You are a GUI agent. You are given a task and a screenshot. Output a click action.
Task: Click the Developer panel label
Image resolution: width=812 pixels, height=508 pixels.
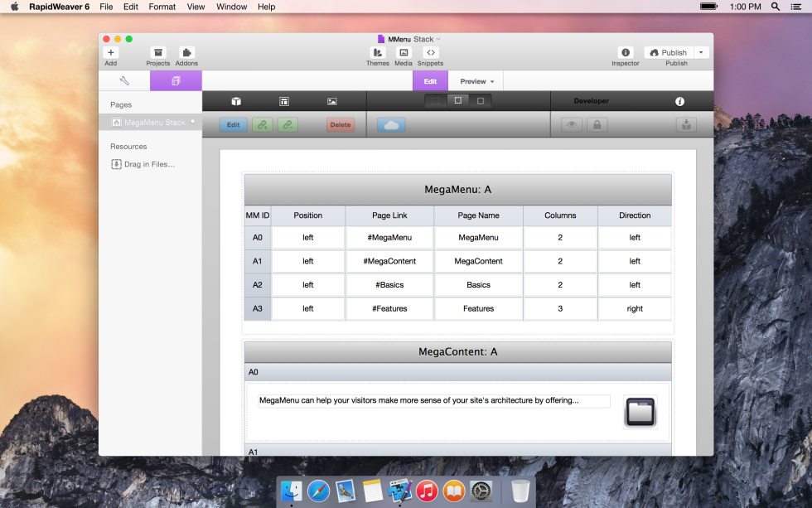[591, 101]
